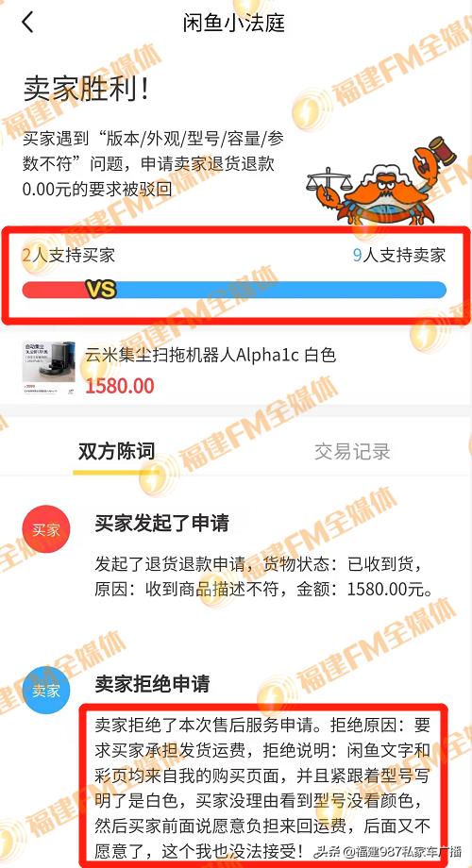Tap the seller's rejection reason text
The width and height of the screenshot is (472, 868).
pos(262,788)
